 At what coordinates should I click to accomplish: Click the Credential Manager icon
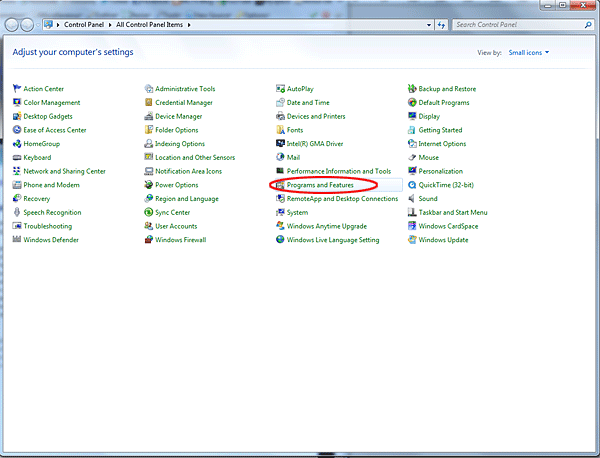148,103
